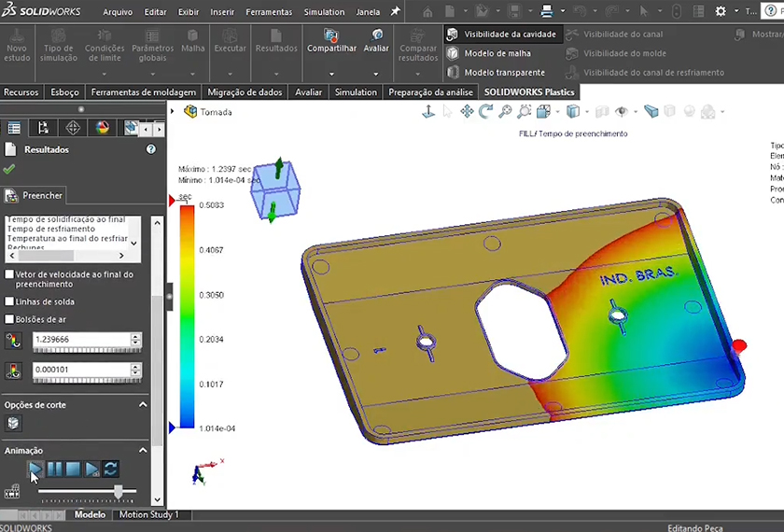Click the Help question mark in the title bar
The height and width of the screenshot is (532, 784).
pyautogui.click(x=771, y=11)
